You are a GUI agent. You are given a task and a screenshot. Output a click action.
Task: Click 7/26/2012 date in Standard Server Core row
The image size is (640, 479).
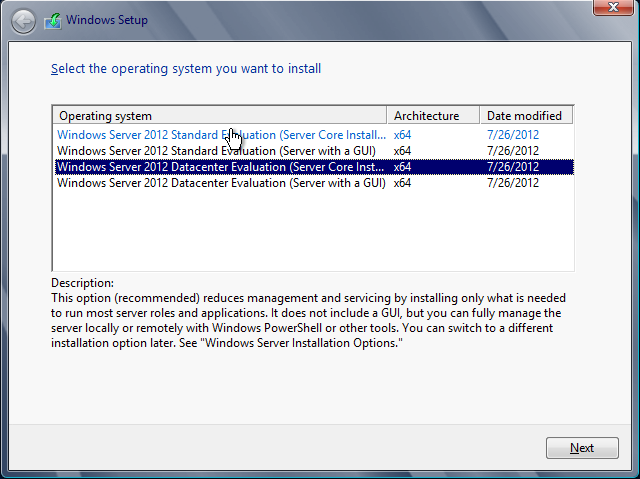point(513,135)
